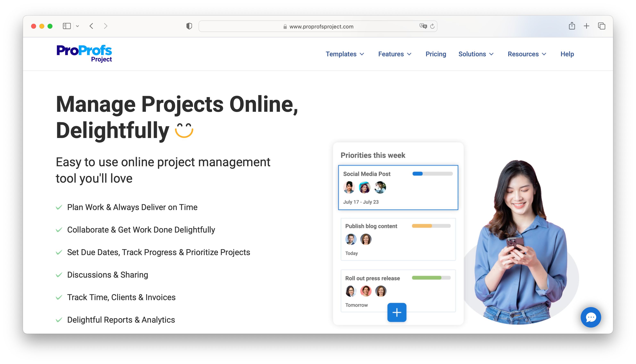Click the privacy shield icon
The width and height of the screenshot is (636, 364).
tap(189, 26)
